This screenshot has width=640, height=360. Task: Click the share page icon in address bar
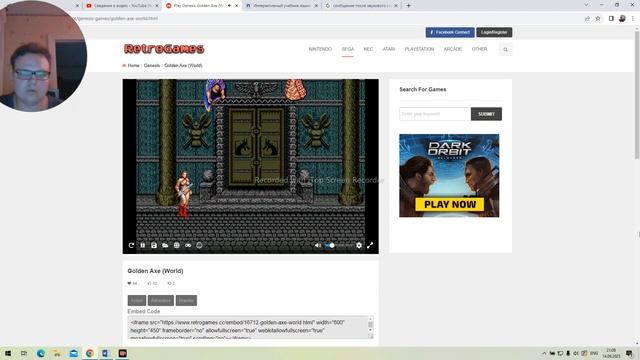pyautogui.click(x=587, y=18)
